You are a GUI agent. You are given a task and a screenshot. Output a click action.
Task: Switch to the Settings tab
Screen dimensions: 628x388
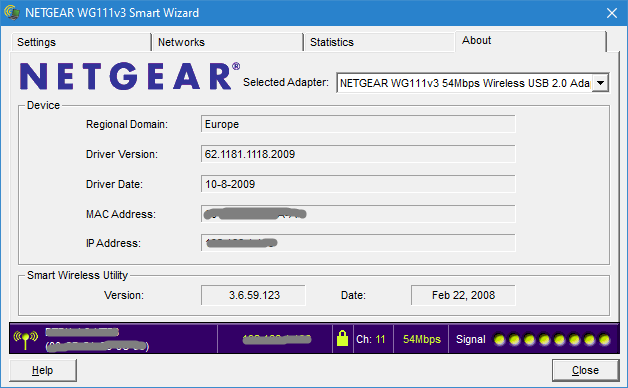81,42
